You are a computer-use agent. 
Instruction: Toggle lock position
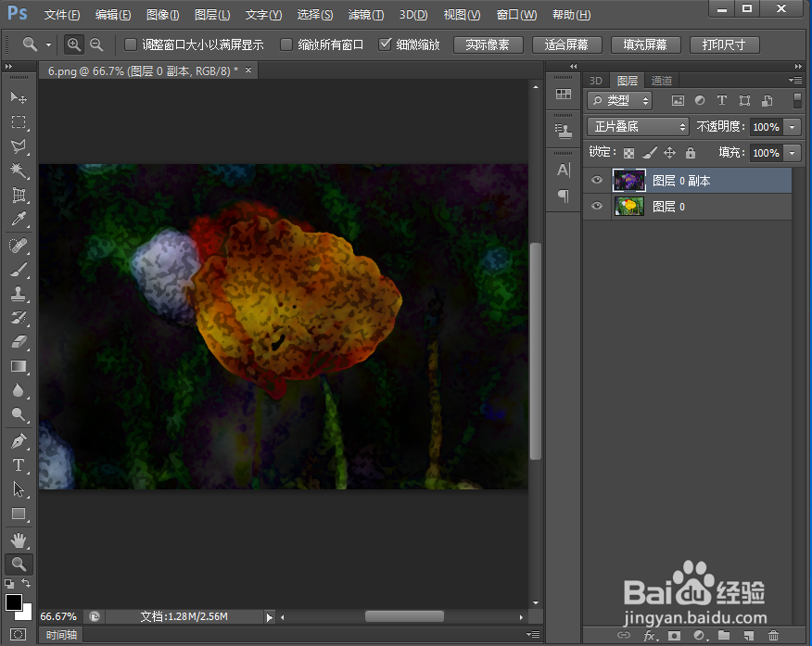pos(669,152)
